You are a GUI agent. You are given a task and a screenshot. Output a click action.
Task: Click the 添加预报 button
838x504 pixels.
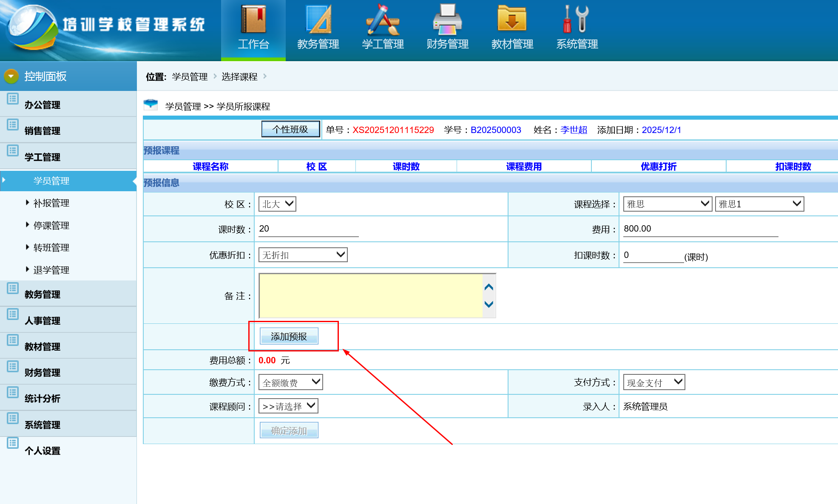(289, 337)
